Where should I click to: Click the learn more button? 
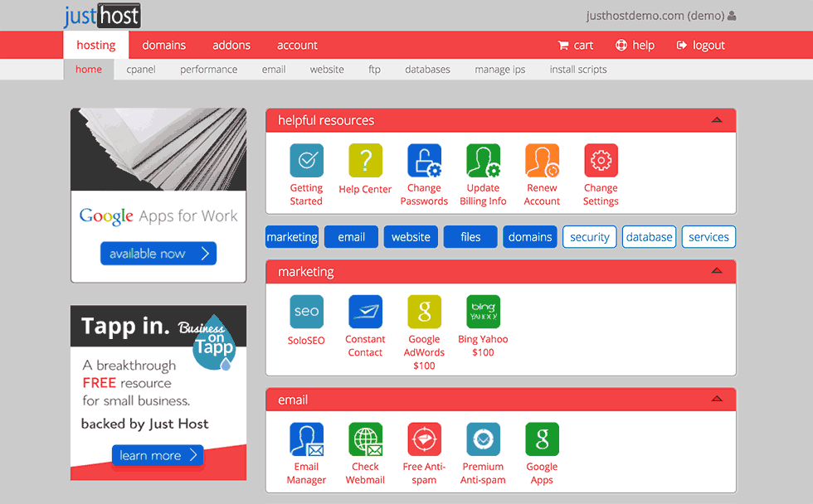158,455
